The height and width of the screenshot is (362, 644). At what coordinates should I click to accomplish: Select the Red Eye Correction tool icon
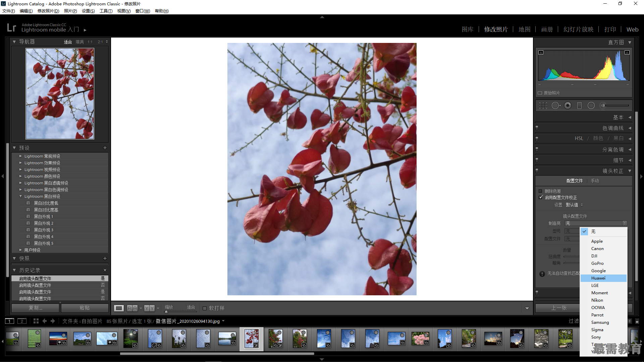pos(568,106)
